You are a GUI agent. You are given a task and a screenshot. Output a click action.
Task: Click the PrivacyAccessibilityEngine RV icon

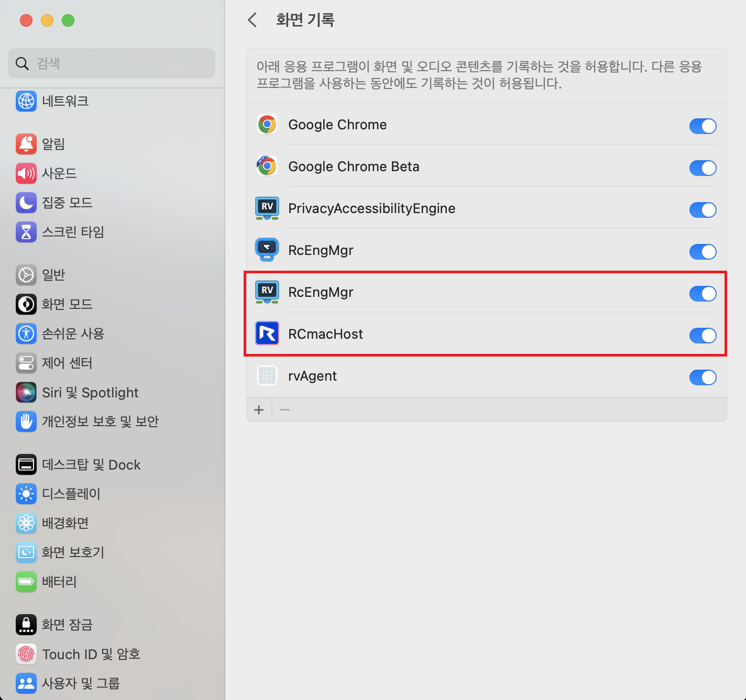[267, 208]
